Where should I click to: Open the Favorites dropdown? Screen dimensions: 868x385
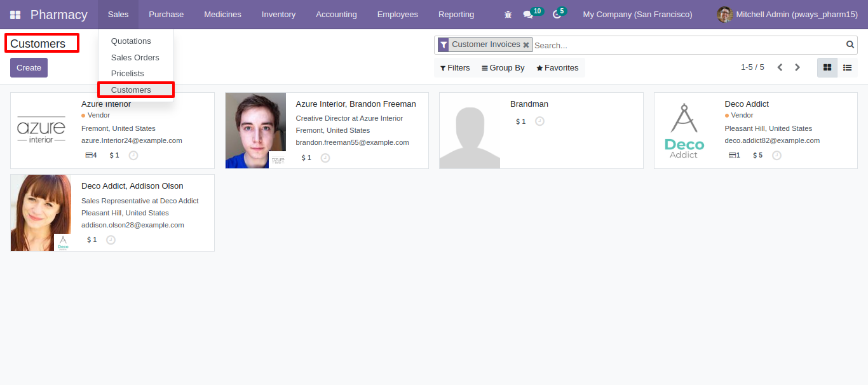[x=557, y=68]
